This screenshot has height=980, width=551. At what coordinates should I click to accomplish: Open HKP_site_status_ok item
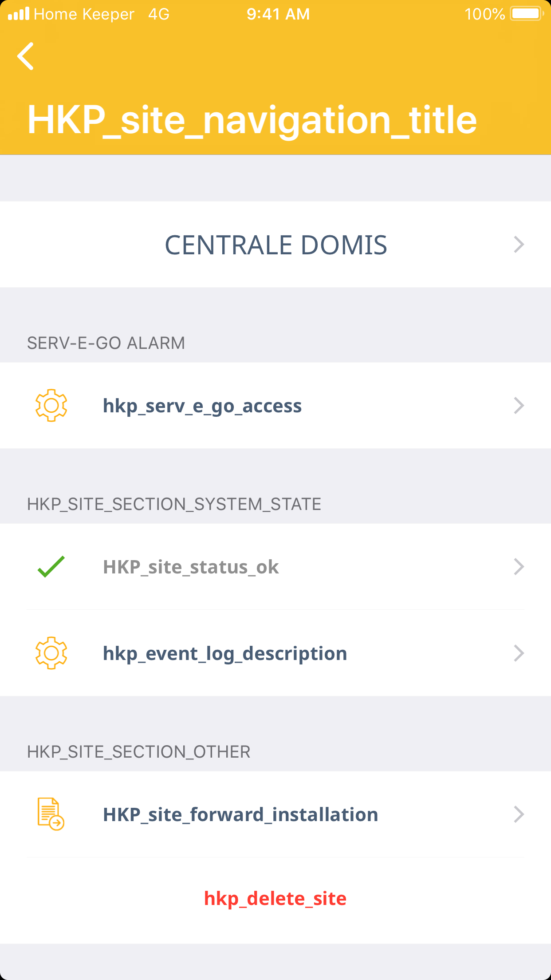coord(191,567)
